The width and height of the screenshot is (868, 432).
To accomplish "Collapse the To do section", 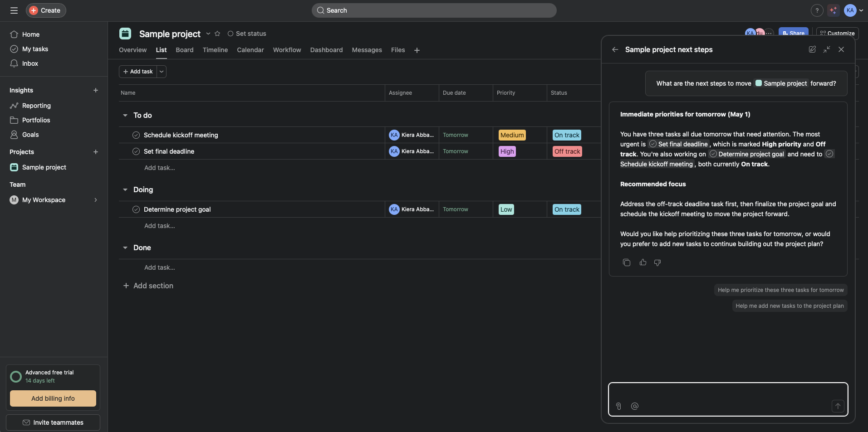I will (125, 116).
